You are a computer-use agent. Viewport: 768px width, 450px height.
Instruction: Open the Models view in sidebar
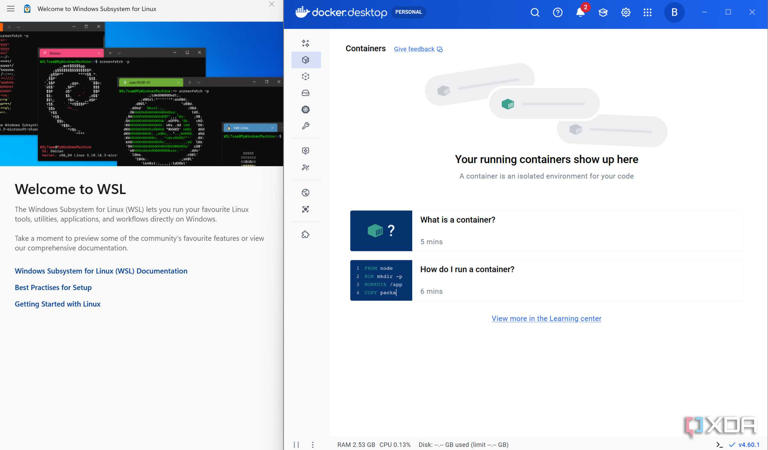click(x=306, y=151)
